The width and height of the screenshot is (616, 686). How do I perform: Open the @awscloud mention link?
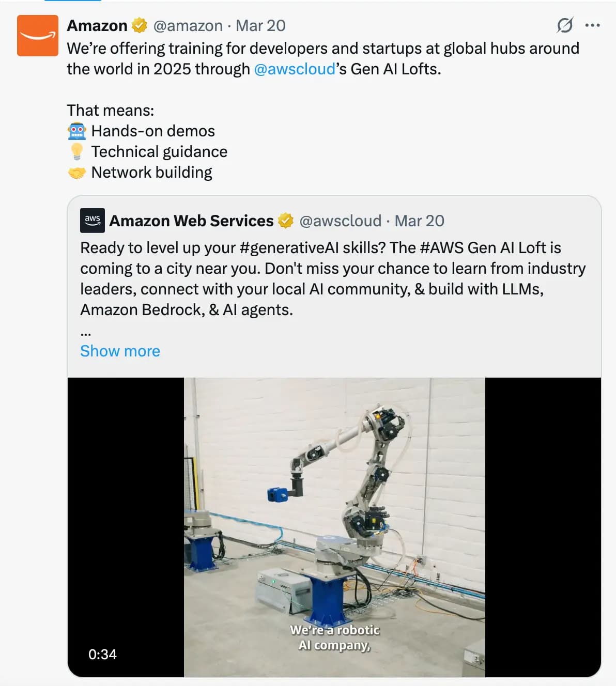295,69
